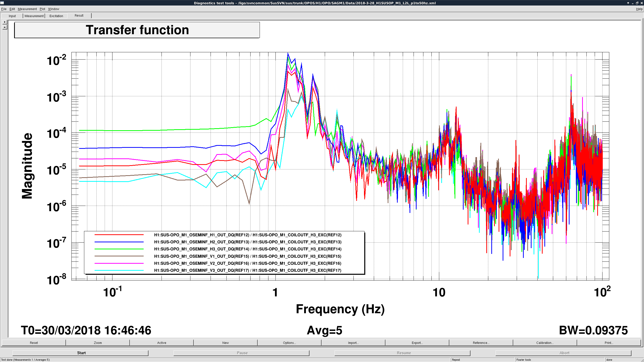
Task: Click the green legend line for OSEMINF_H3
Action: pyautogui.click(x=119, y=249)
